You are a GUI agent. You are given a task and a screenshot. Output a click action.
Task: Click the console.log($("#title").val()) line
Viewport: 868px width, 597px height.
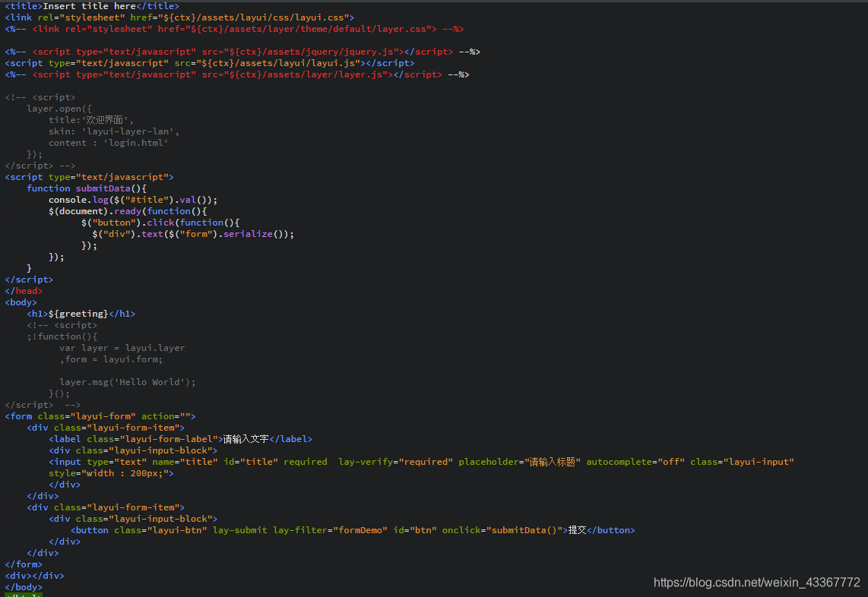click(x=133, y=200)
